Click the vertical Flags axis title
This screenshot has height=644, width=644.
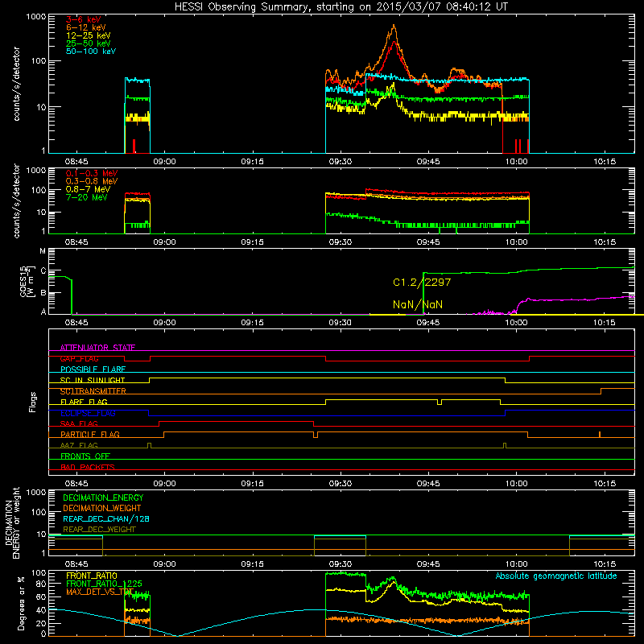click(x=33, y=402)
